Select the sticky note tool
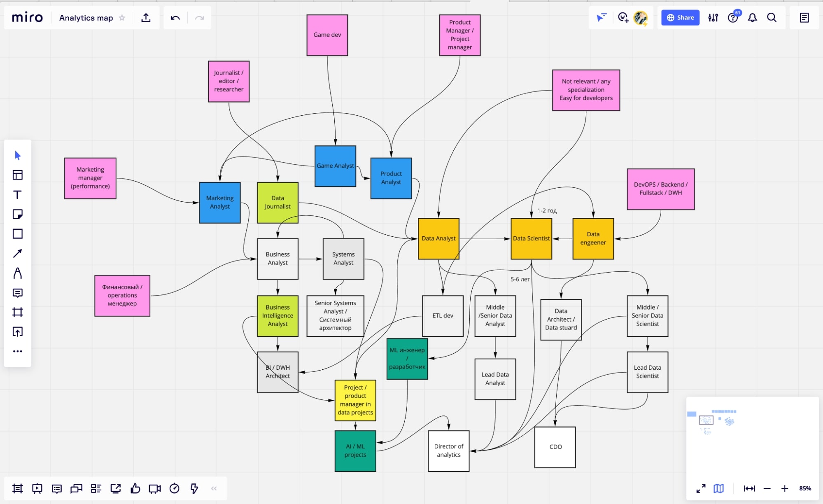 click(x=17, y=214)
